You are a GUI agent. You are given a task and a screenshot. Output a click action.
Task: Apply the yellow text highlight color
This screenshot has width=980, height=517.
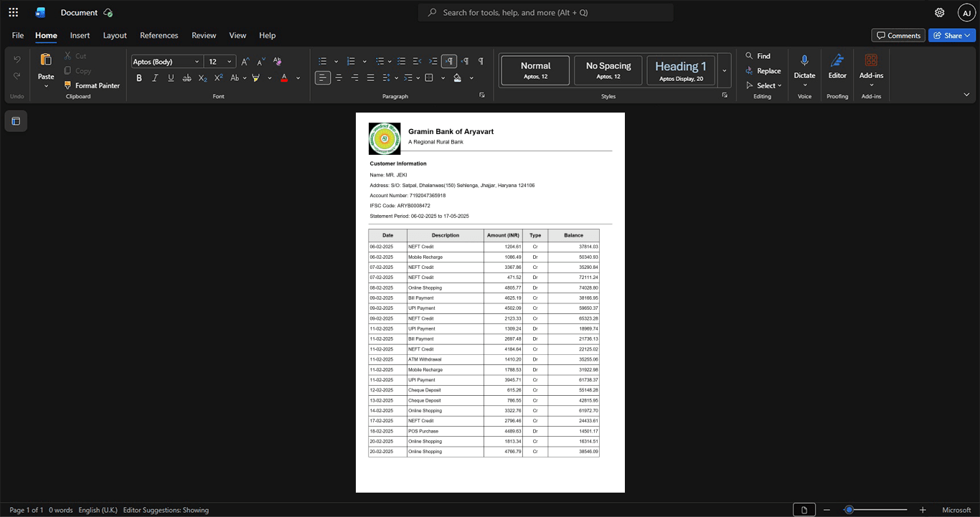[255, 78]
